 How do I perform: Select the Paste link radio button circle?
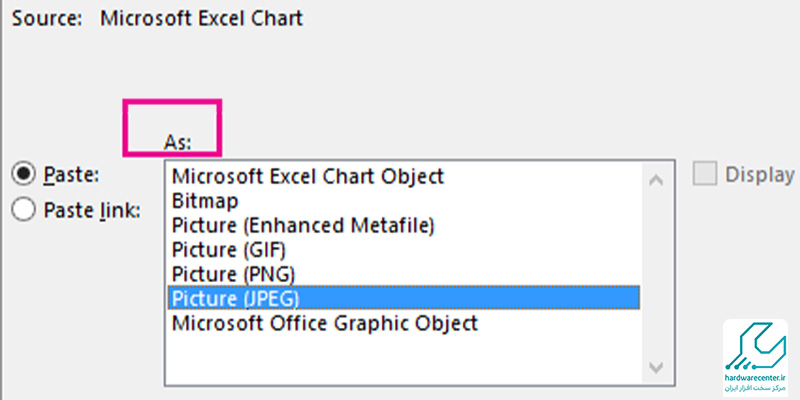point(23,210)
